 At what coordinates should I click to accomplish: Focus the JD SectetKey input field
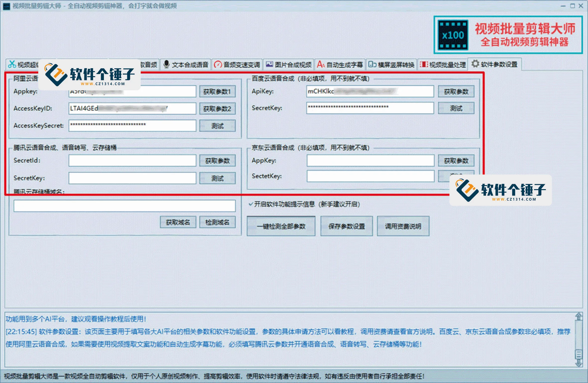370,176
